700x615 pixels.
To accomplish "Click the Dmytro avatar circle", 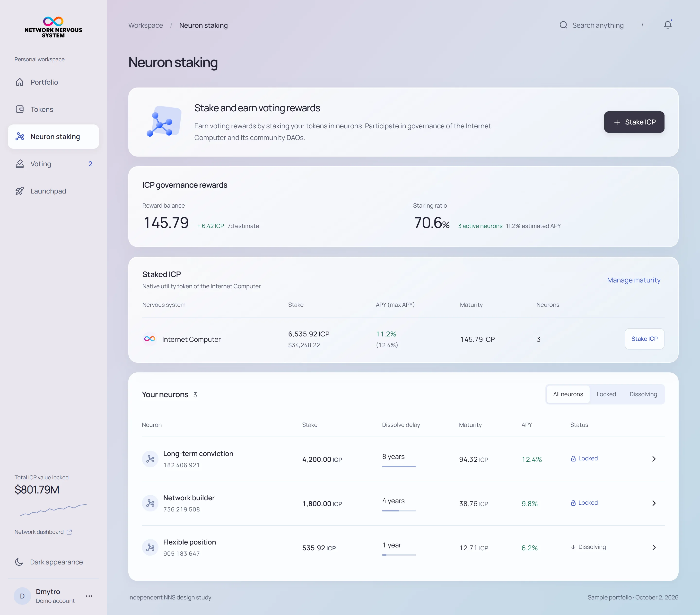I will pyautogui.click(x=22, y=596).
